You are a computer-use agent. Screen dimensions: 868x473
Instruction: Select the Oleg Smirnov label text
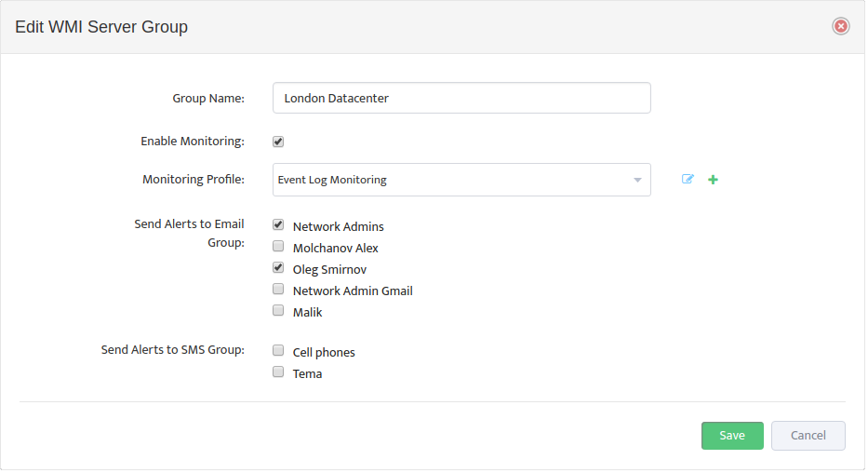(330, 270)
